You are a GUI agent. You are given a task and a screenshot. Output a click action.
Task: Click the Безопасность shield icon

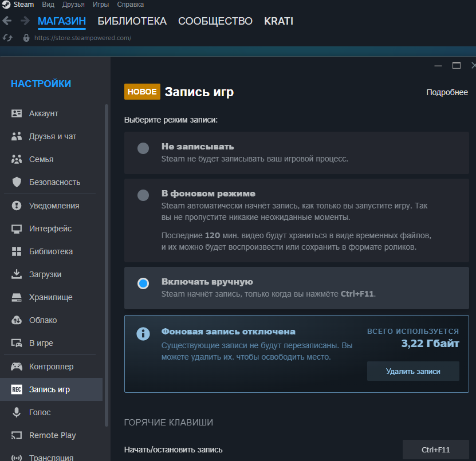point(17,182)
